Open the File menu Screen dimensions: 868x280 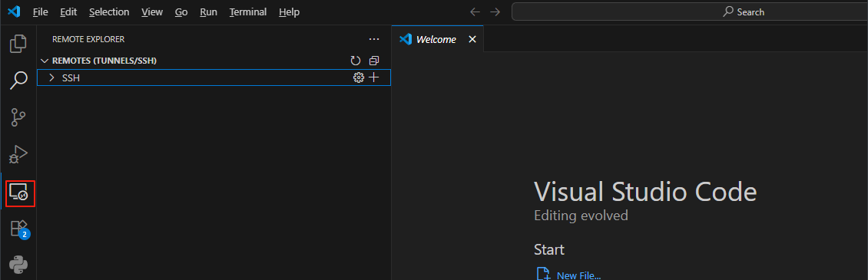[x=41, y=12]
